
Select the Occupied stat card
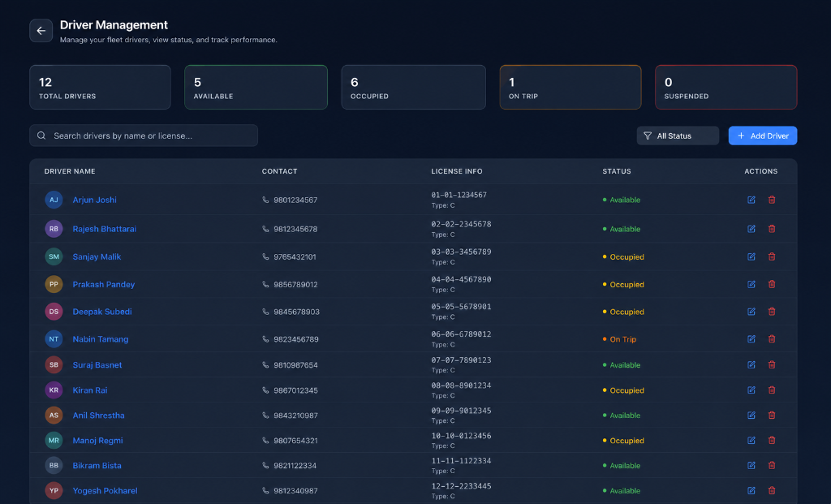point(413,88)
